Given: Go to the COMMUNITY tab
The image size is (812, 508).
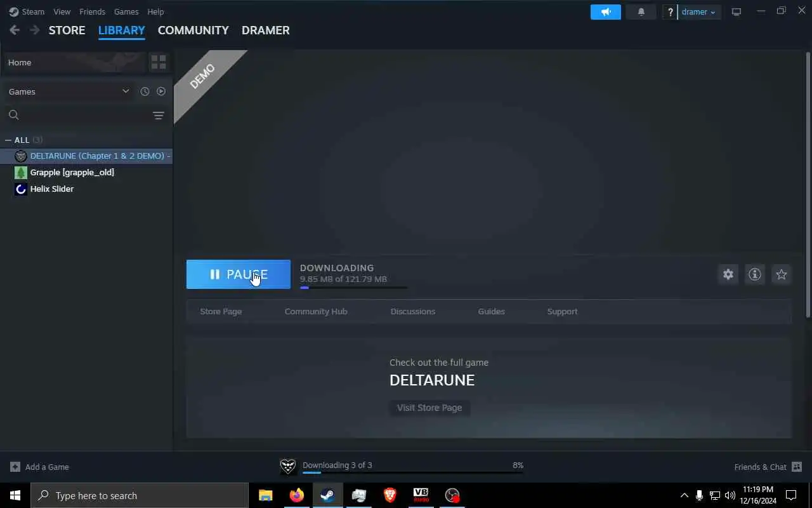Looking at the screenshot, I should (x=193, y=30).
